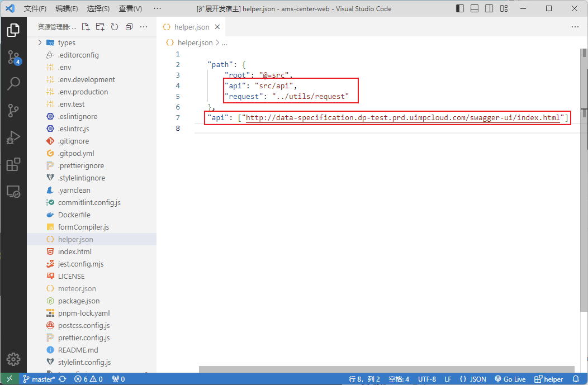588x385 pixels.
Task: Click the swagger-ui URL link in editor
Action: 402,118
